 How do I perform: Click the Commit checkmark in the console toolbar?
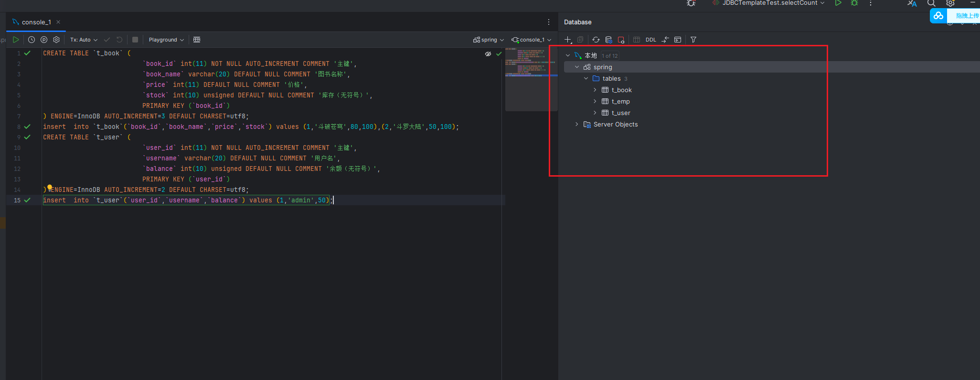coord(107,40)
